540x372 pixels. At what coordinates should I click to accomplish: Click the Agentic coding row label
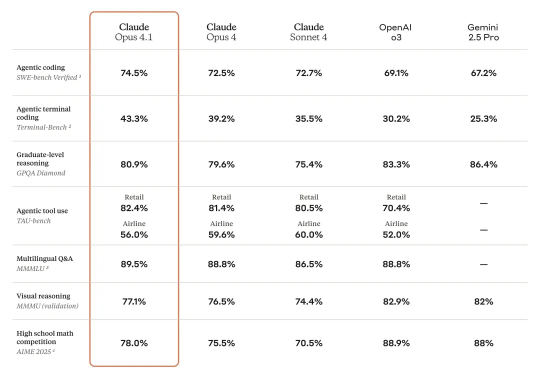click(x=41, y=68)
